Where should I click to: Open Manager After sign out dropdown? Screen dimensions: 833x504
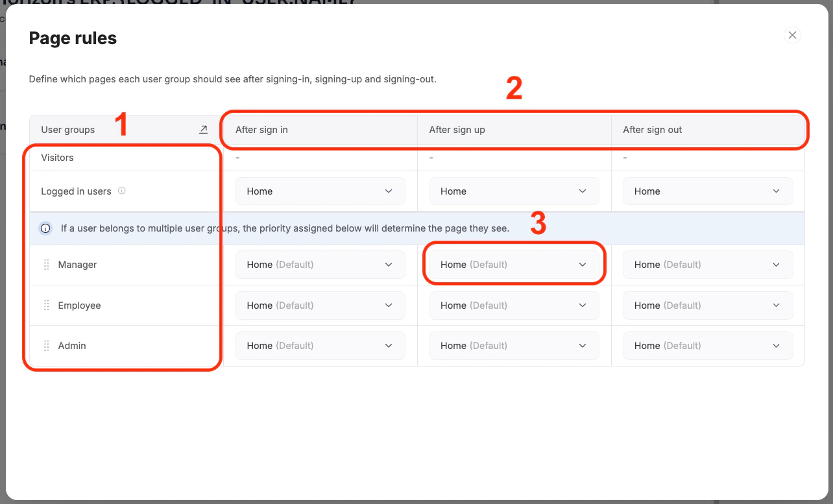(708, 265)
